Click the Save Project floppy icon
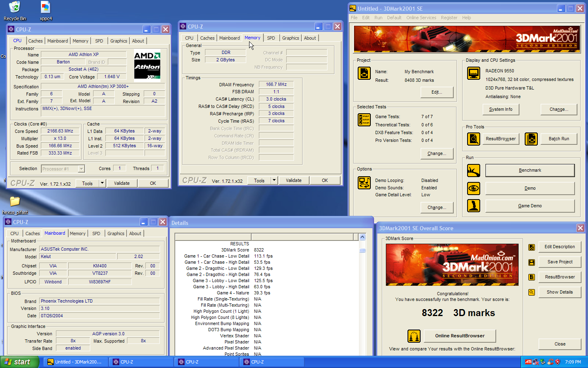Image resolution: width=588 pixels, height=368 pixels. (x=532, y=263)
